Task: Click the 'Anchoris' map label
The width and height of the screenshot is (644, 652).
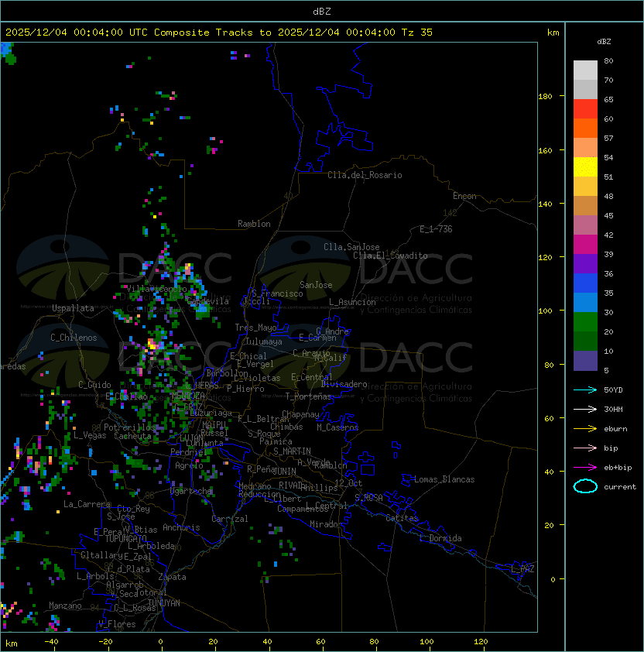Action: click(181, 527)
